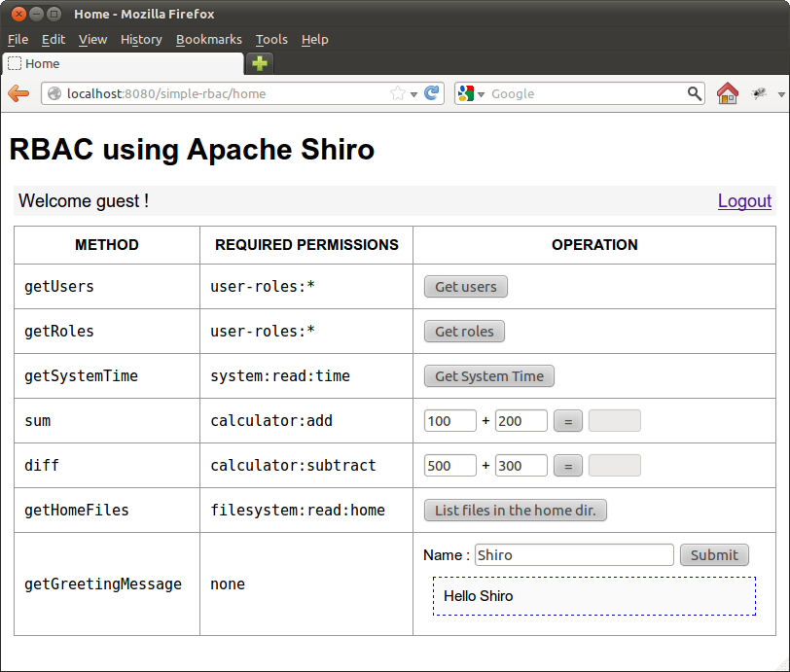Screen dimensions: 790x672
Task: Click List files in the home dir. button
Action: [x=515, y=511]
